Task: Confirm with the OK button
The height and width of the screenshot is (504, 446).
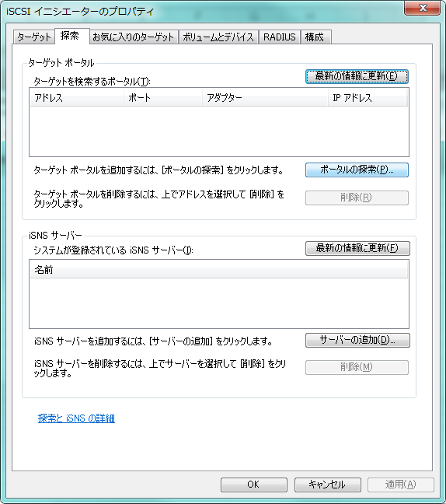Action: tap(253, 485)
